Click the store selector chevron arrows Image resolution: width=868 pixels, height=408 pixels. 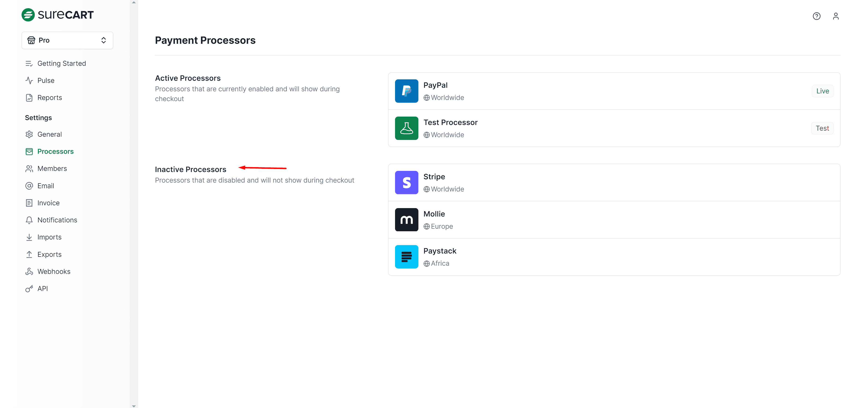pyautogui.click(x=103, y=40)
